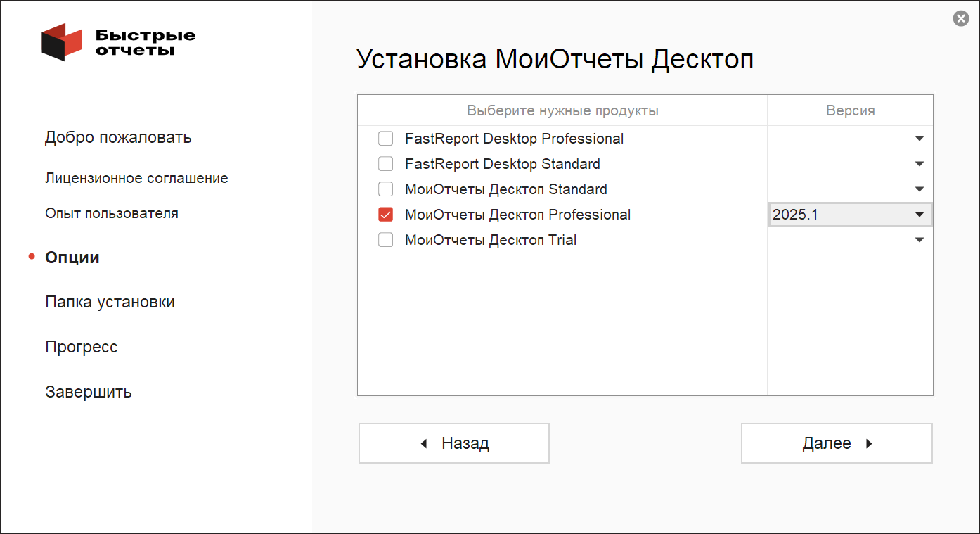Uncheck МоиОтчеты Десктоп Professional
The height and width of the screenshot is (534, 980).
385,215
